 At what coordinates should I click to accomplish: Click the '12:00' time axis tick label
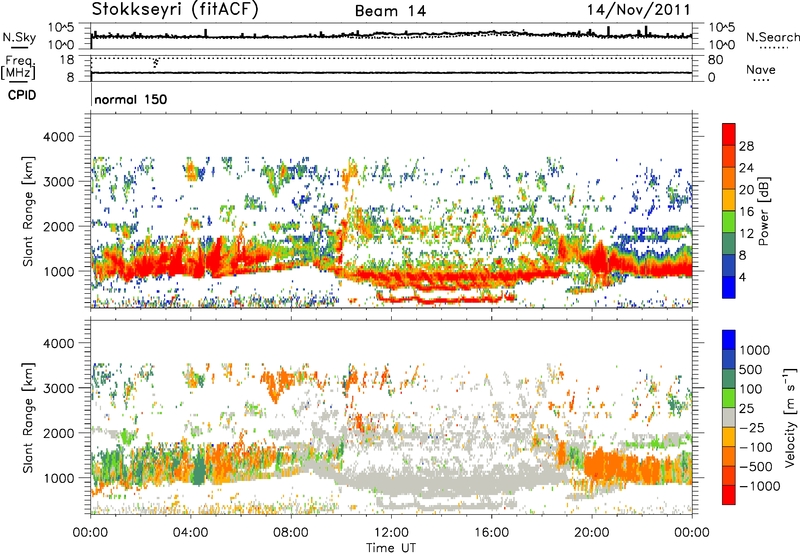coord(391,533)
